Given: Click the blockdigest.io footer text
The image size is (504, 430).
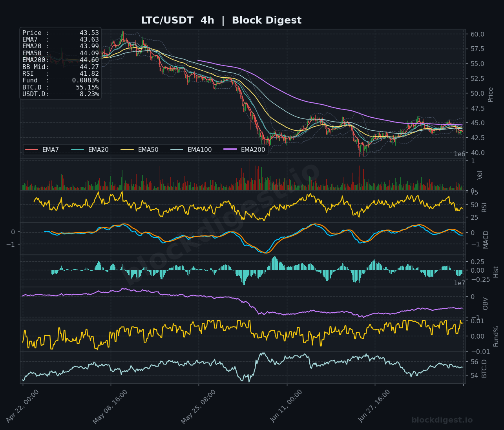Looking at the screenshot, I should [442, 420].
